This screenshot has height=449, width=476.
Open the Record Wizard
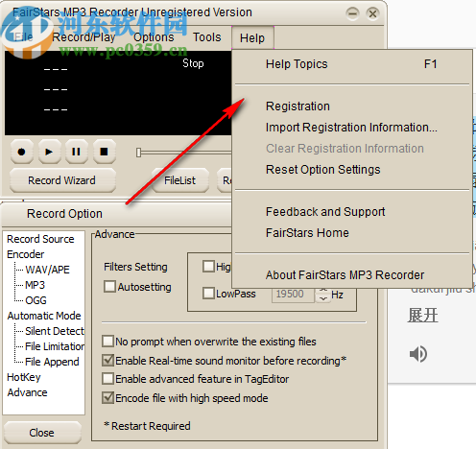[x=62, y=180]
